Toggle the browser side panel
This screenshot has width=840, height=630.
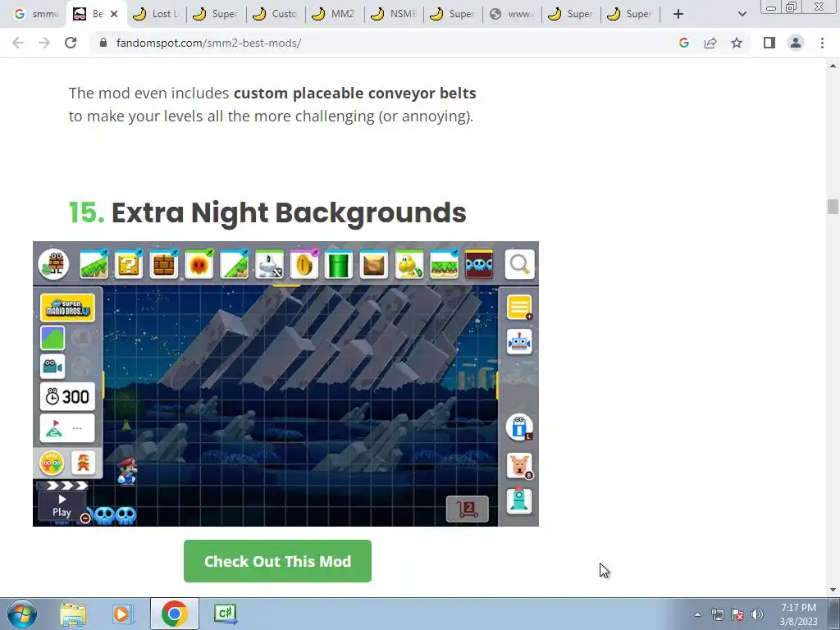[769, 43]
